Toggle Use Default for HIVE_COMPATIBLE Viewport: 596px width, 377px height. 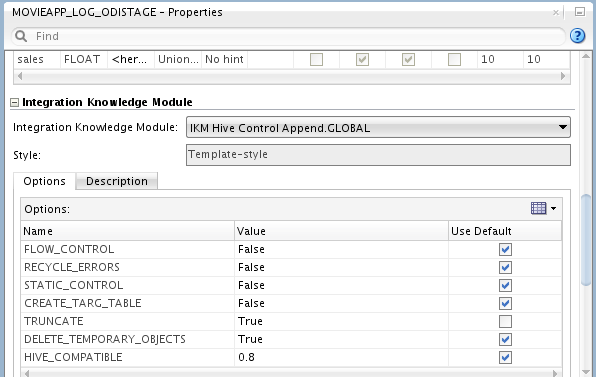click(505, 357)
